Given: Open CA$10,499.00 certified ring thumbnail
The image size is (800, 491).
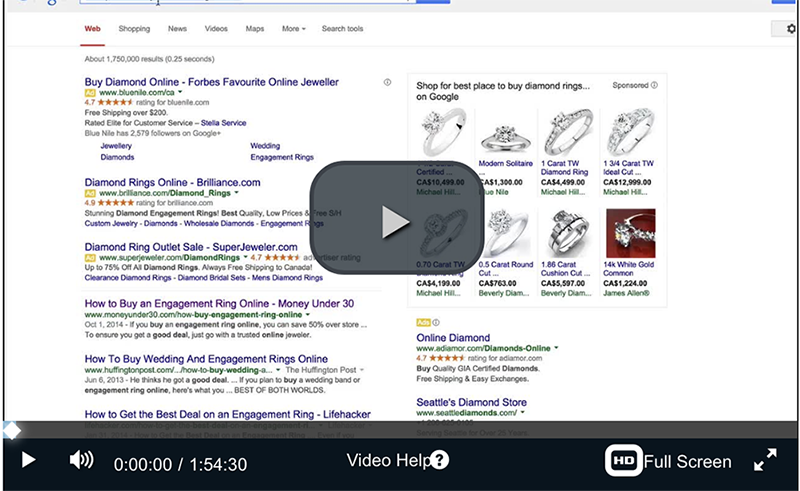Looking at the screenshot, I should click(443, 132).
